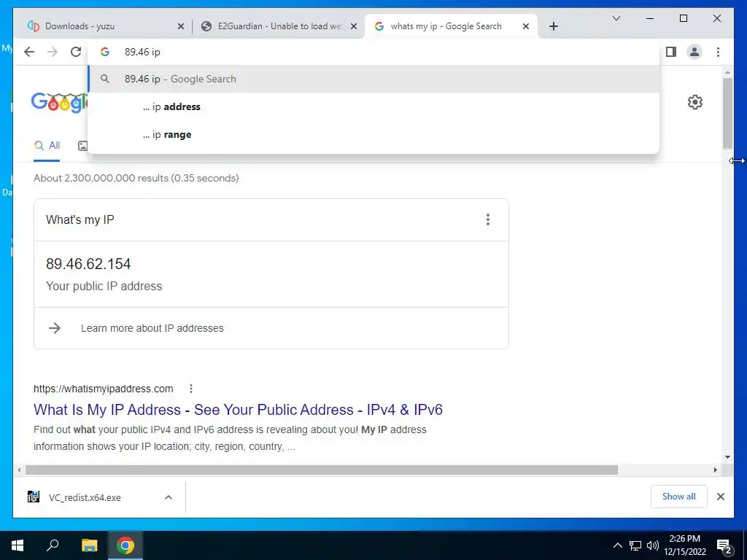Select the All results filter
The height and width of the screenshot is (560, 747).
click(x=47, y=146)
